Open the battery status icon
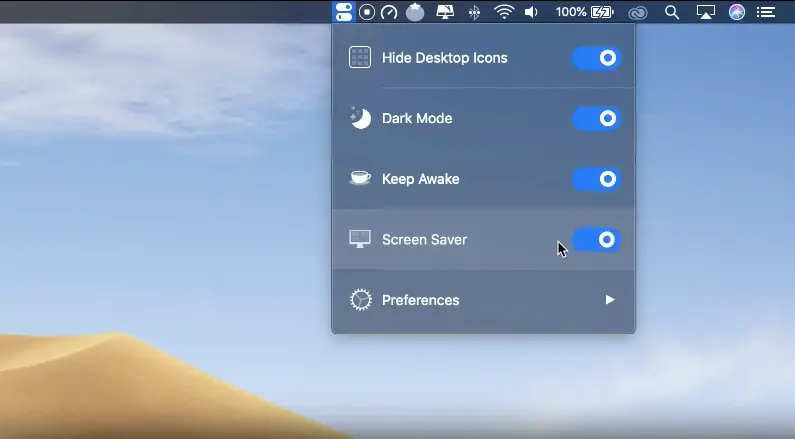Viewport: 795px width, 439px height. pyautogui.click(x=602, y=12)
